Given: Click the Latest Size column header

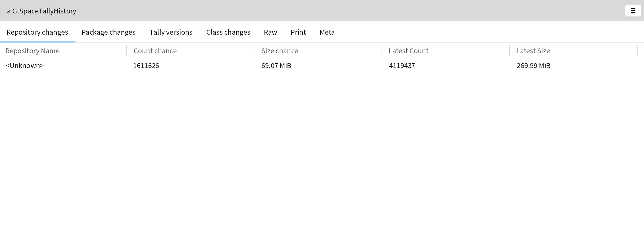Looking at the screenshot, I should [x=533, y=51].
